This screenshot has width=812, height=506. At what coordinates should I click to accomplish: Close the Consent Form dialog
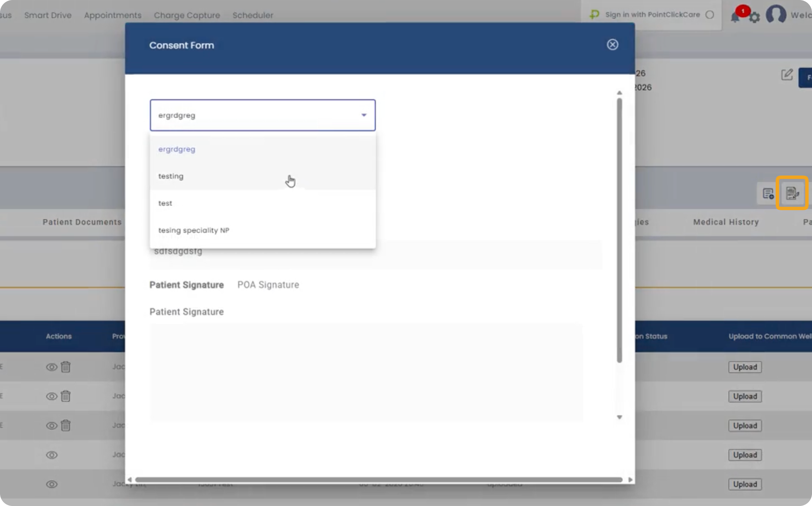612,45
